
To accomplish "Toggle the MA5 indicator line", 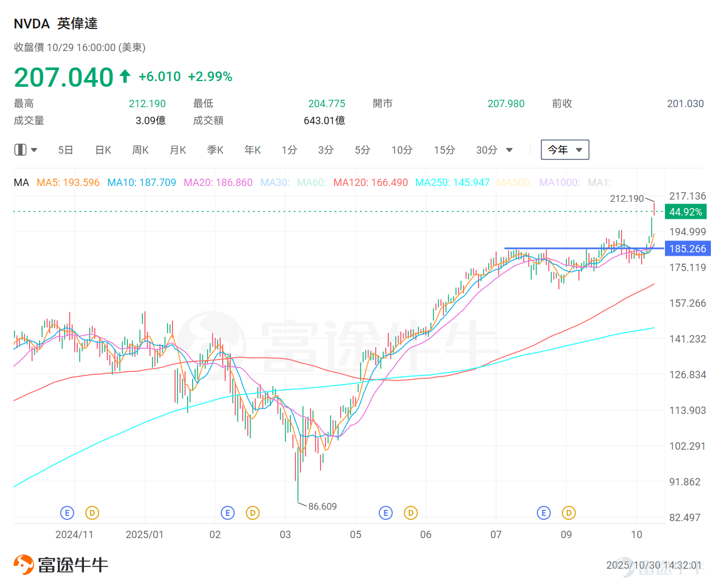I will click(x=68, y=183).
